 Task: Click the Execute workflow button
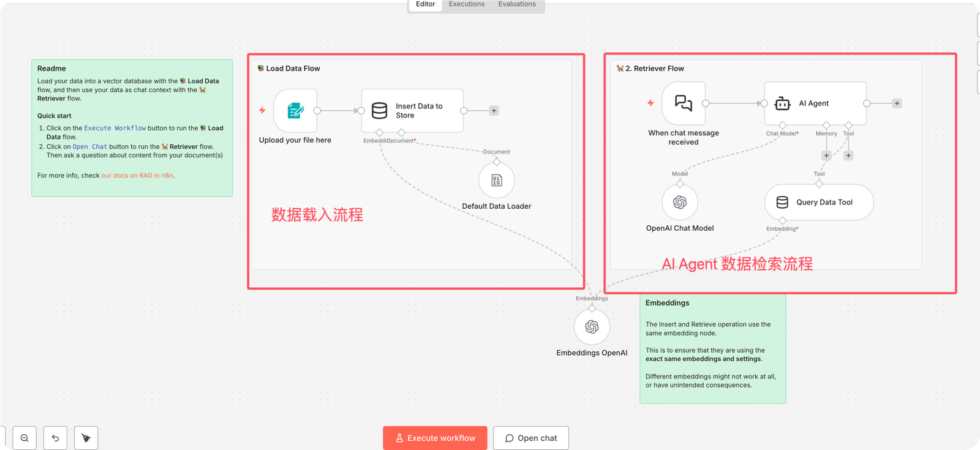point(435,438)
